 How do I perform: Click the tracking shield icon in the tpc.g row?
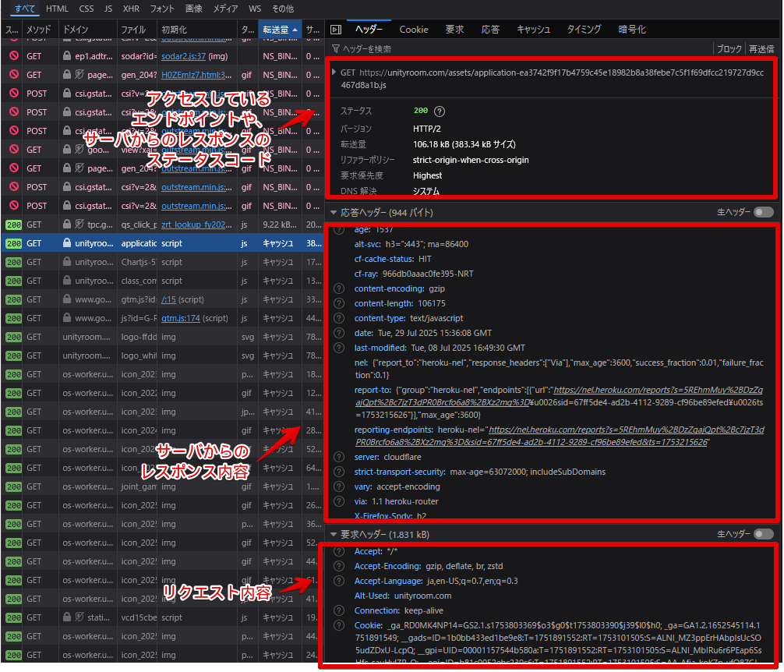(79, 224)
